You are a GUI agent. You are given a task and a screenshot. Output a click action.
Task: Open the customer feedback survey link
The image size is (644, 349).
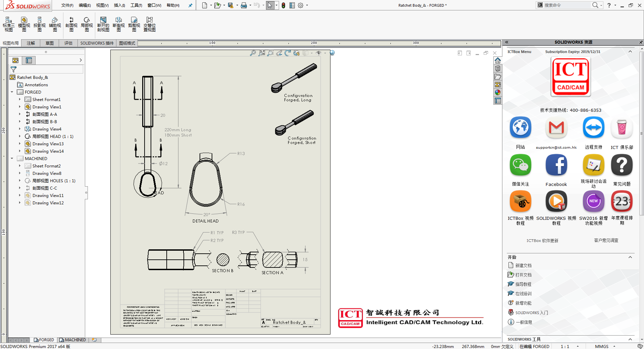pyautogui.click(x=606, y=240)
